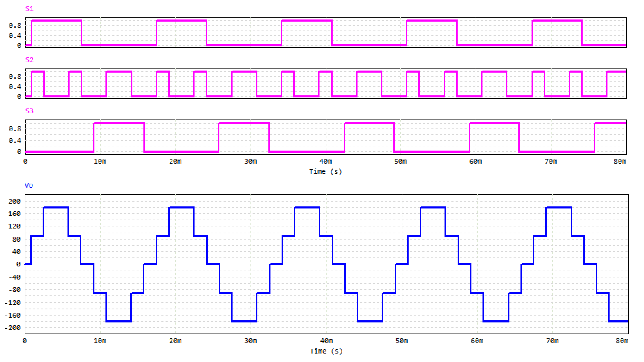Click the 120 label on Vo axis
The image size is (644, 362).
click(14, 226)
